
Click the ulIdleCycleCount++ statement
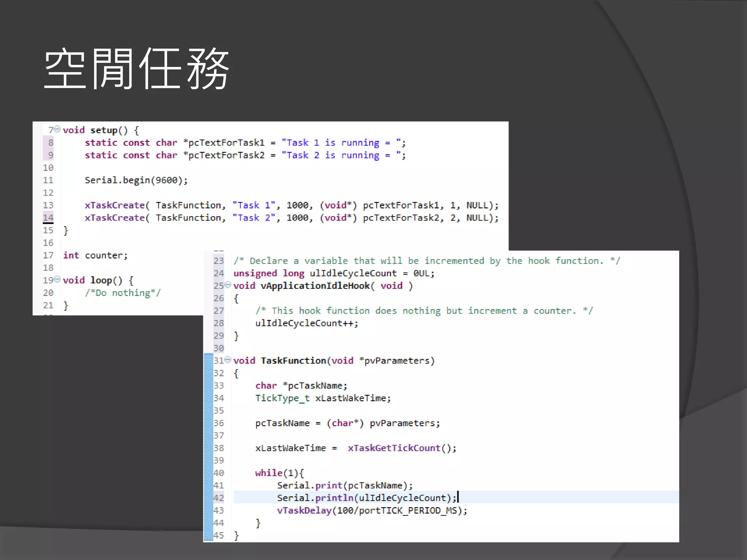(x=306, y=323)
